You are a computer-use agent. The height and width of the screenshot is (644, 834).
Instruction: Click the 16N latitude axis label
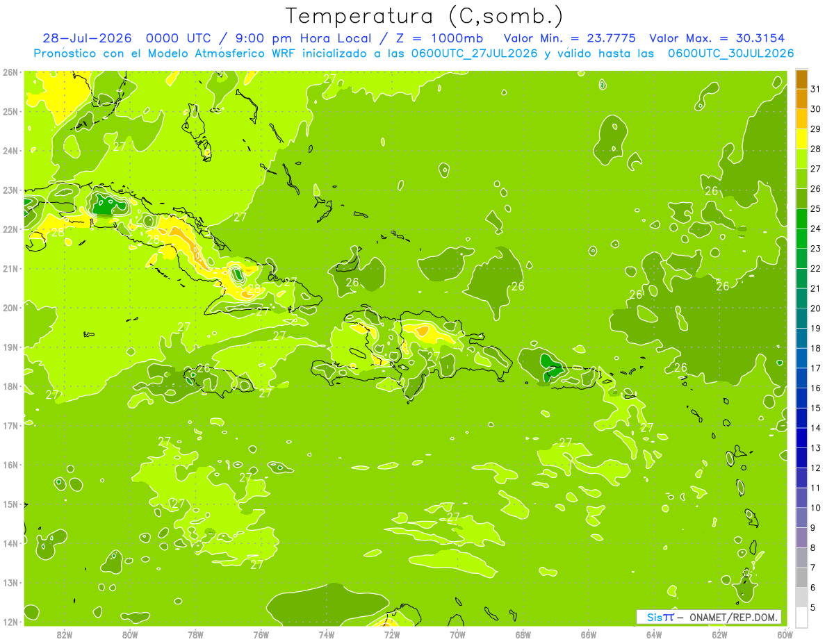pos(10,465)
